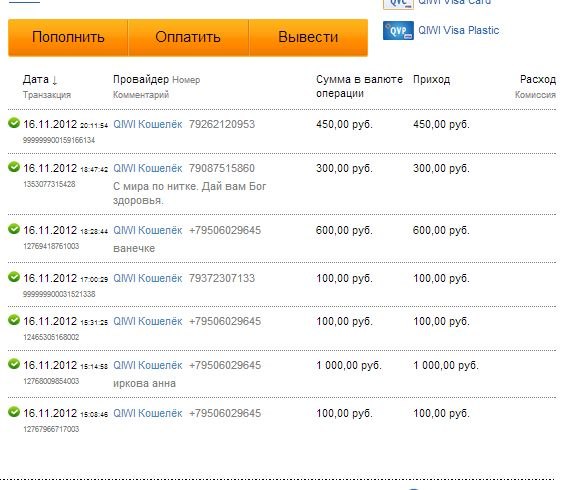Click the QIWI Visa Plastic card icon
The height and width of the screenshot is (490, 568).
pos(398,30)
